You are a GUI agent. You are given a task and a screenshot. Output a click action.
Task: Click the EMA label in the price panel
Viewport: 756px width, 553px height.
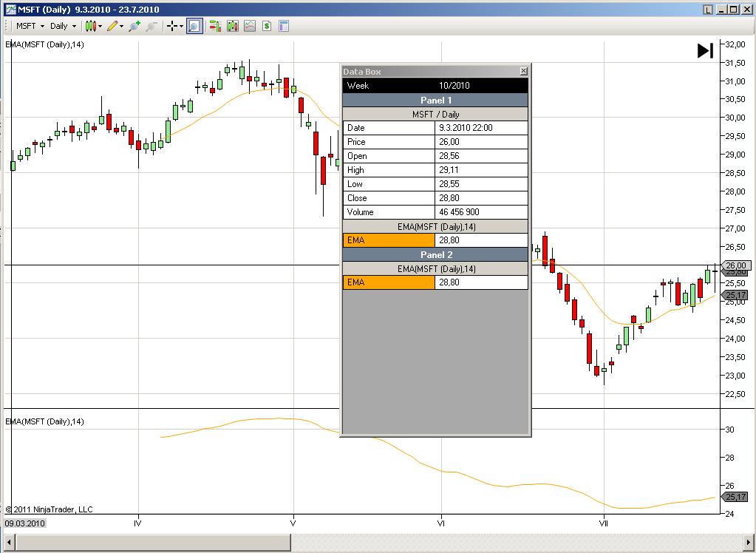tap(44, 44)
